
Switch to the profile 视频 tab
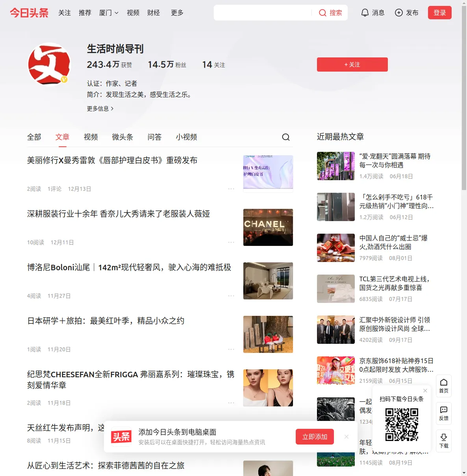point(91,137)
